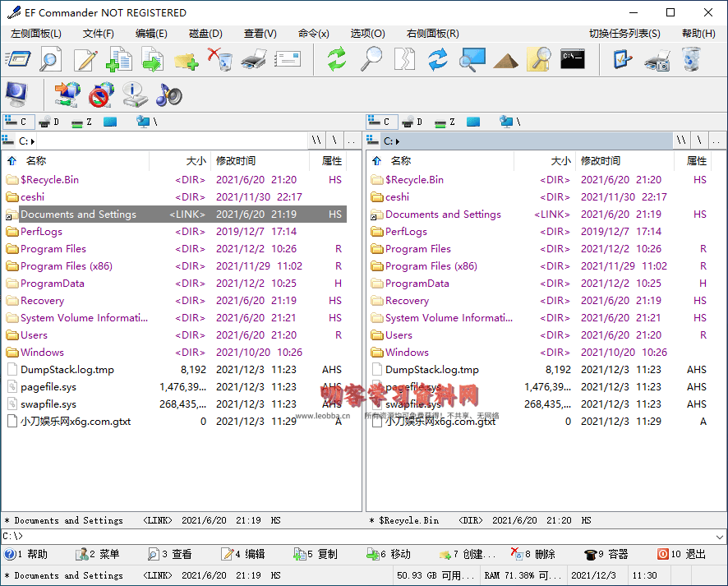The image size is (728, 586).
Task: Click the yellow folder search icon
Action: [539, 59]
